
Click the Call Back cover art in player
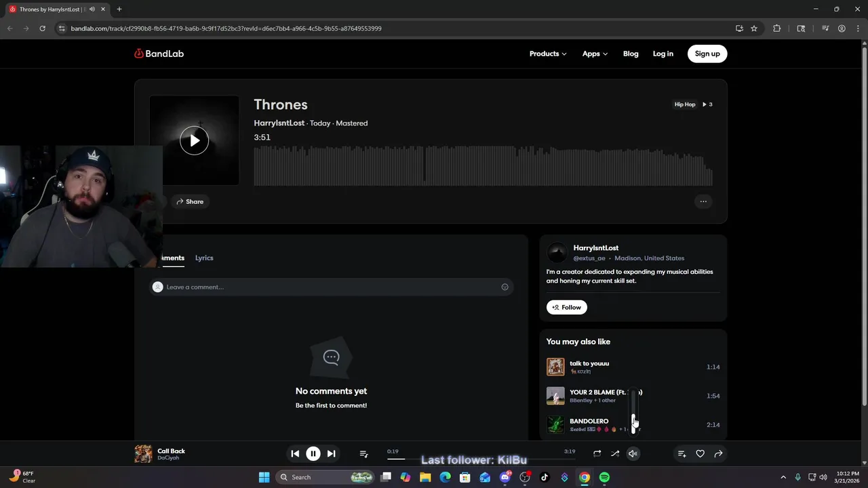click(x=143, y=453)
